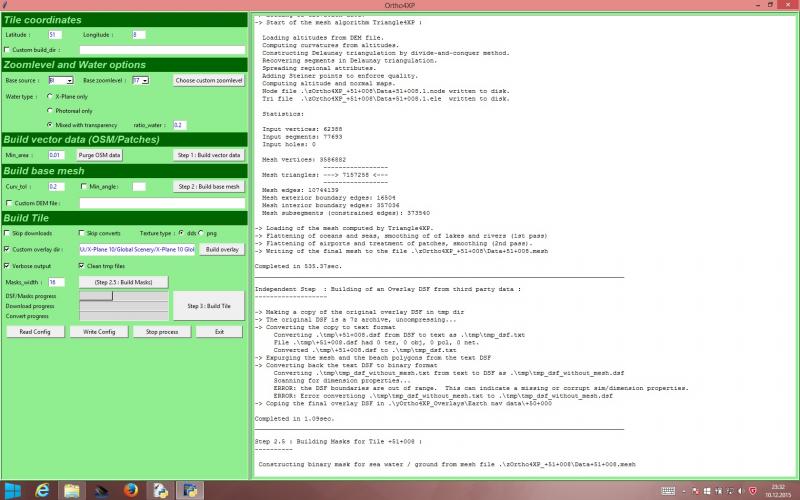Click 'Completed in 535.37sec.' log line

298,266
